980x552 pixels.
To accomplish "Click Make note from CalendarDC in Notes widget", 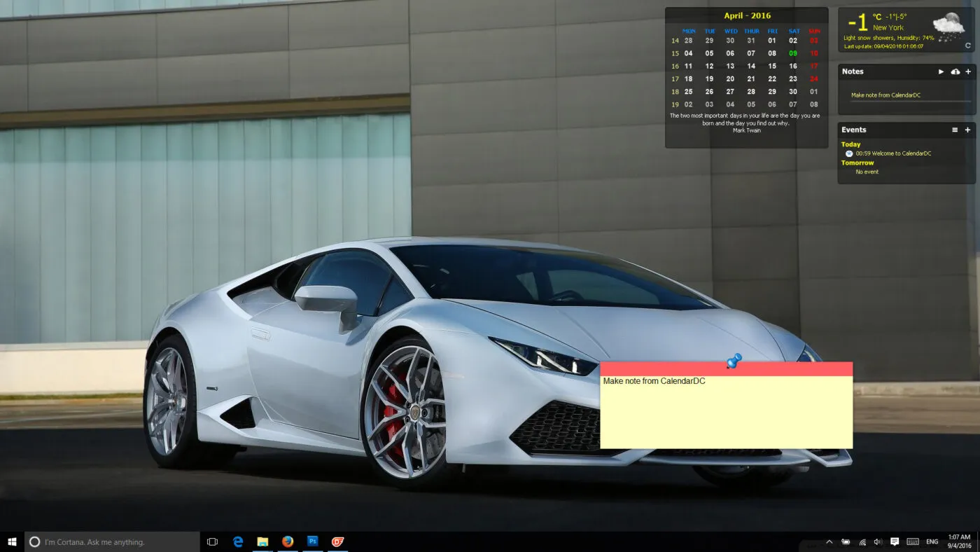I will tap(885, 95).
